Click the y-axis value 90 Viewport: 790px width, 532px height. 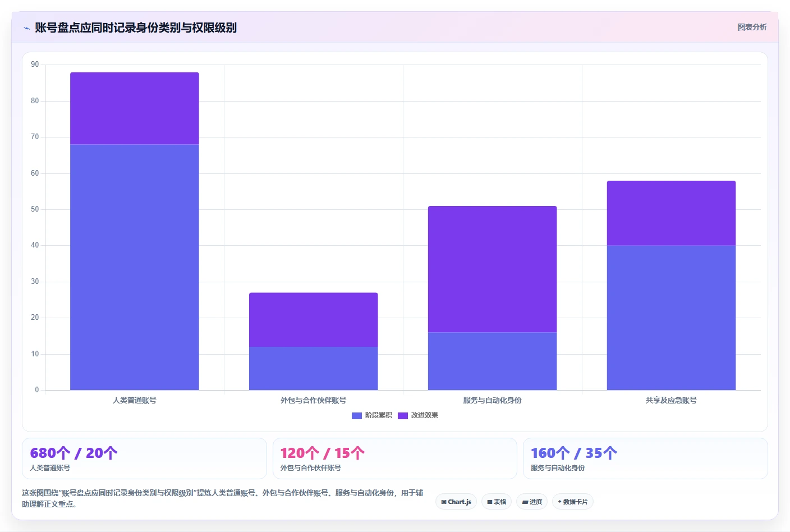tap(35, 65)
